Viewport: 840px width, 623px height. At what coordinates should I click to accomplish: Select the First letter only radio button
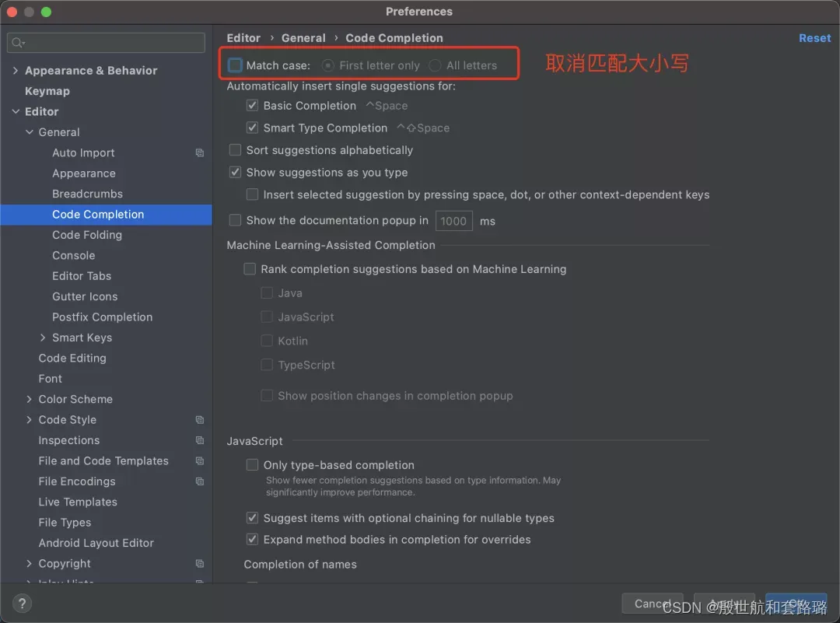[328, 65]
